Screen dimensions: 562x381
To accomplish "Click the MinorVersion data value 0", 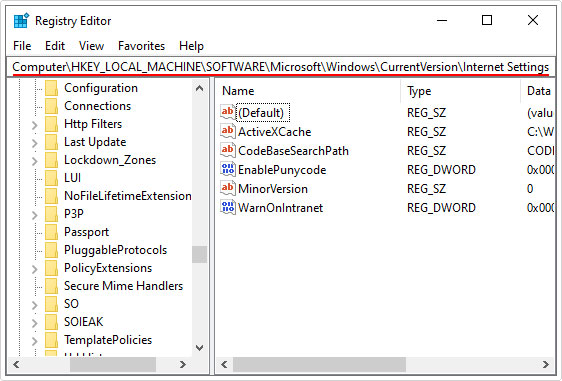I will pos(530,189).
